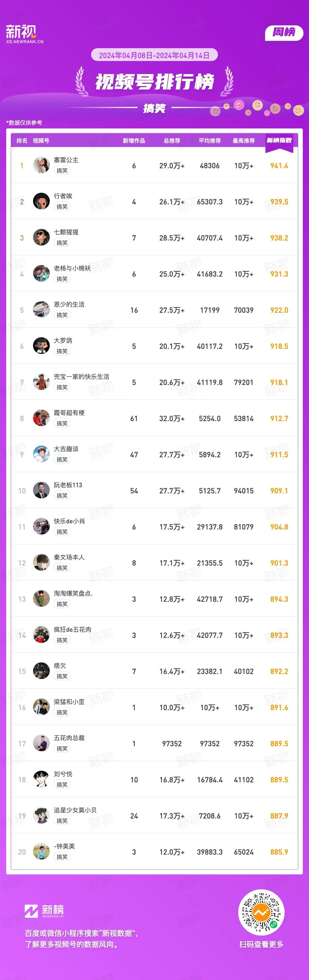
Task: Click the 搞笑 tag under 恩少的生活
Action: tap(62, 315)
